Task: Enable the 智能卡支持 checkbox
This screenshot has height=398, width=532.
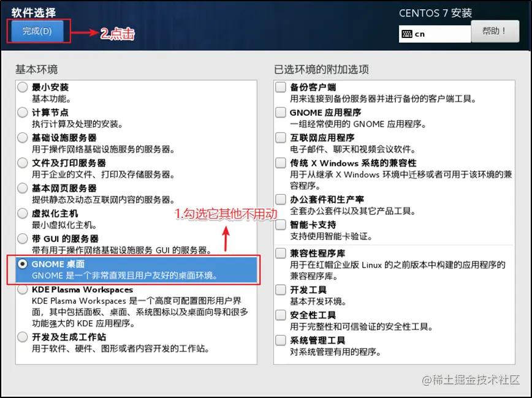Action: 281,225
